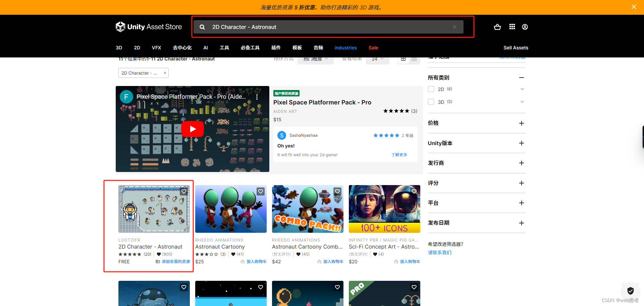The height and width of the screenshot is (306, 644).
Task: Collapse the 所有类别 filter section
Action: (x=521, y=78)
